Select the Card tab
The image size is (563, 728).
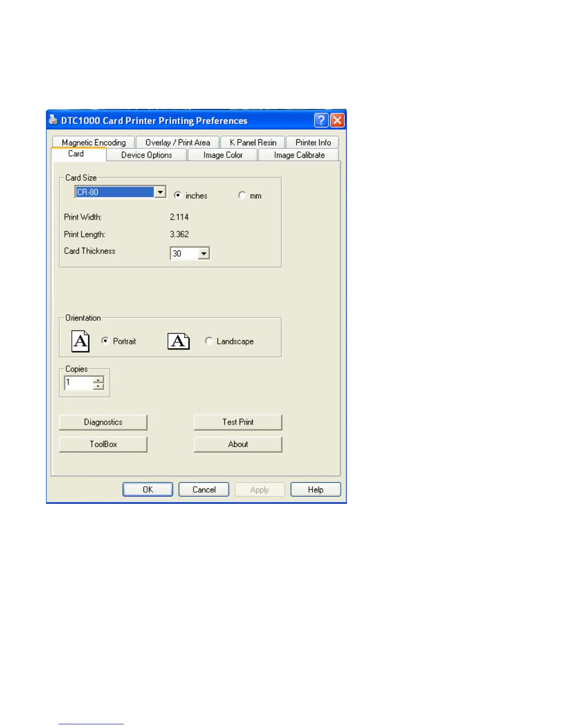[x=78, y=154]
